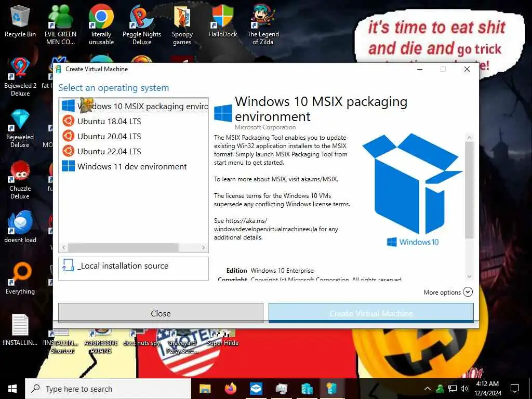This screenshot has width=532, height=399.
Task: Open the notification center icon
Action: click(515, 389)
